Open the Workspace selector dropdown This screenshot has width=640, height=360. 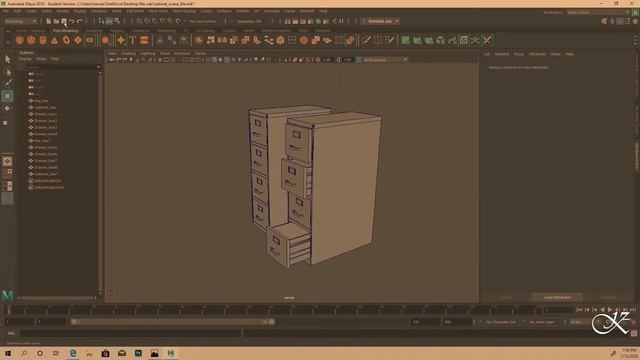click(598, 12)
